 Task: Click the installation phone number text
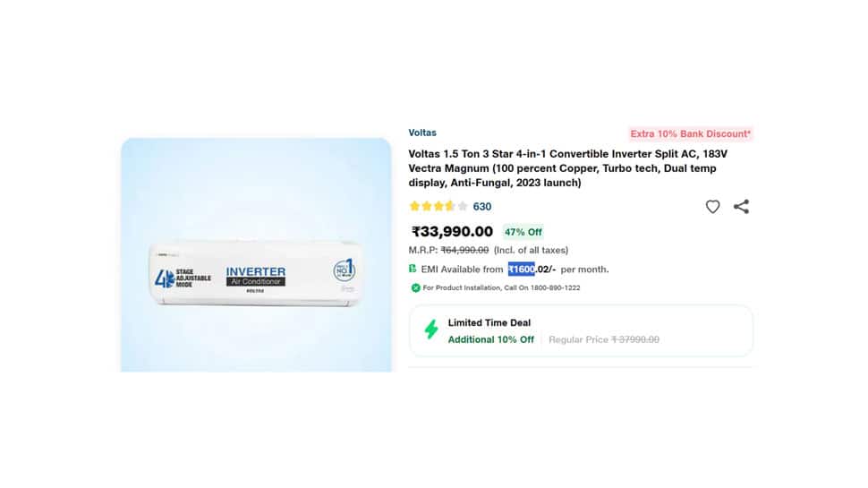click(555, 288)
